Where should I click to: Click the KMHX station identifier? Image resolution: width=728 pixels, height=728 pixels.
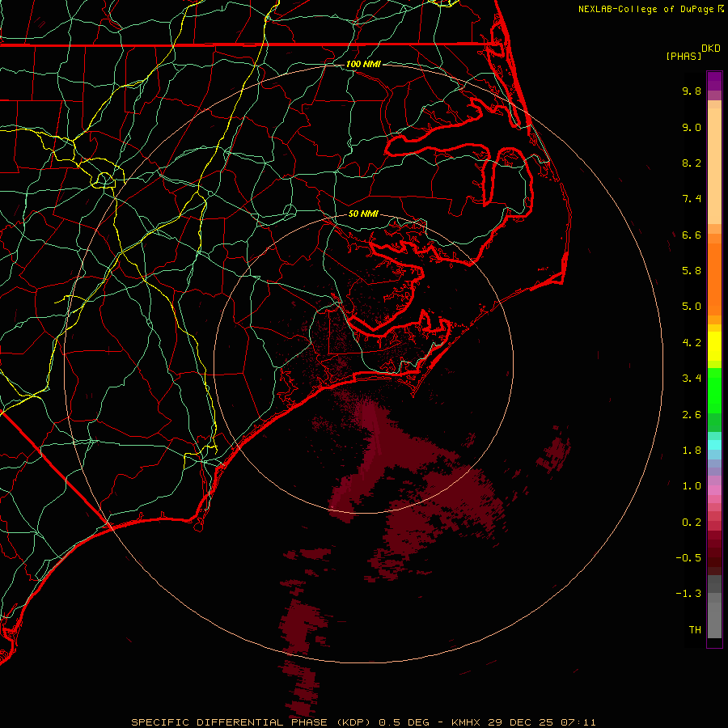(467, 722)
